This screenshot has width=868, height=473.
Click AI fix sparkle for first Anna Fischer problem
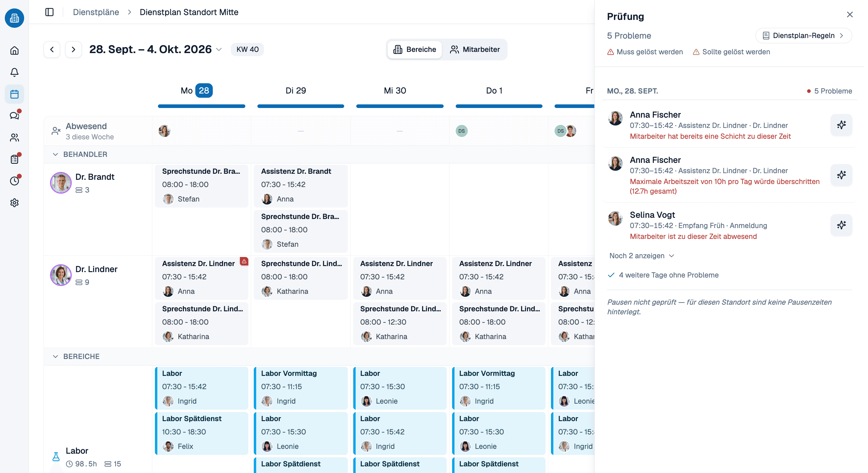[841, 125]
